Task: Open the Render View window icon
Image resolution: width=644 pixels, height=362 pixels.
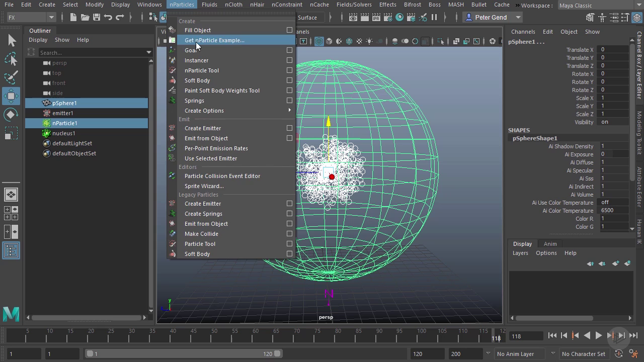Action: pos(353,17)
